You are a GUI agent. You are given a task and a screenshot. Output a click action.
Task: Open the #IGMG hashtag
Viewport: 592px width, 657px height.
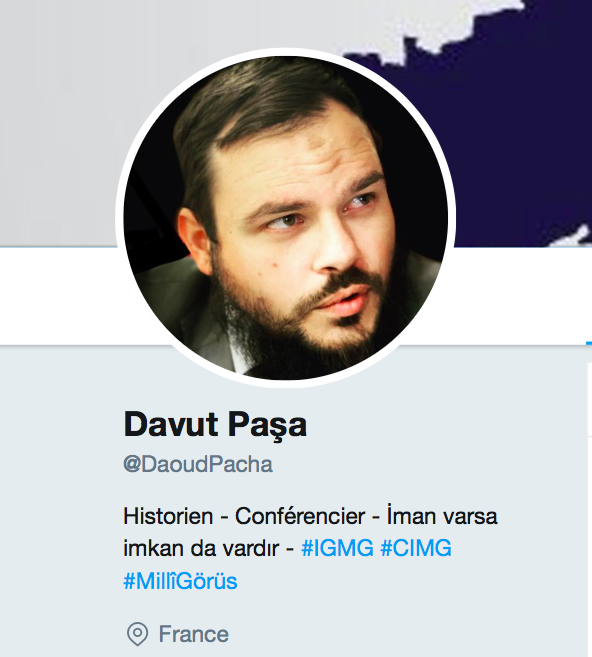coord(337,548)
